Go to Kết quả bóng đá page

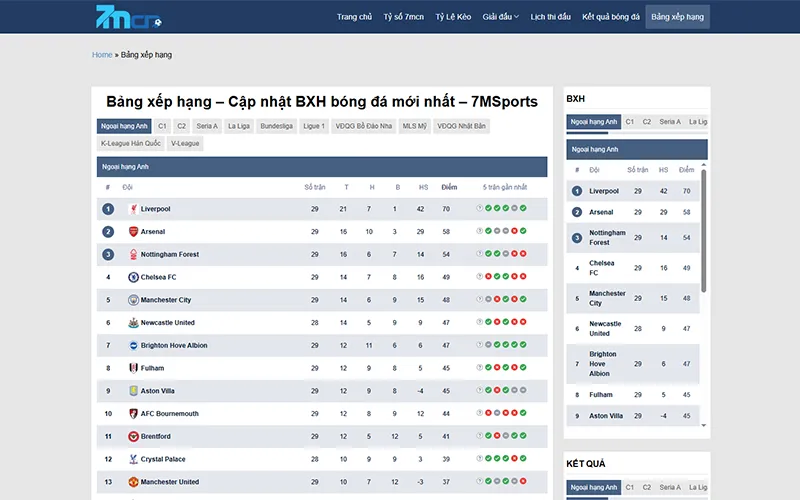point(610,17)
